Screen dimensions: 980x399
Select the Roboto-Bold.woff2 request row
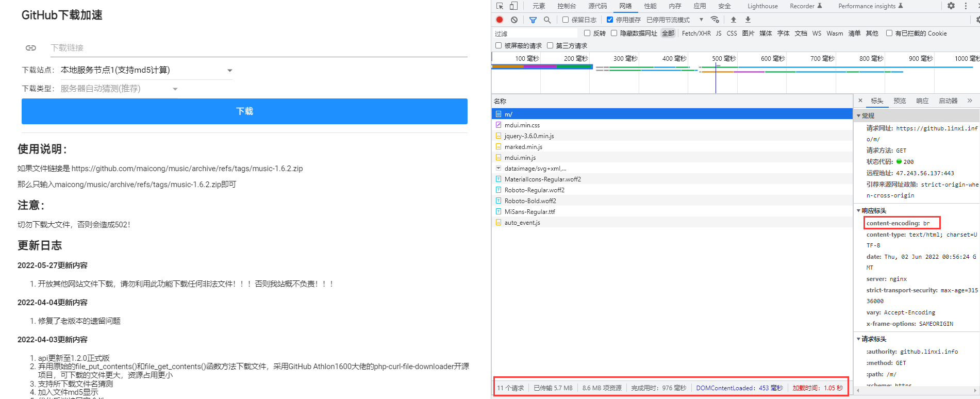point(672,201)
